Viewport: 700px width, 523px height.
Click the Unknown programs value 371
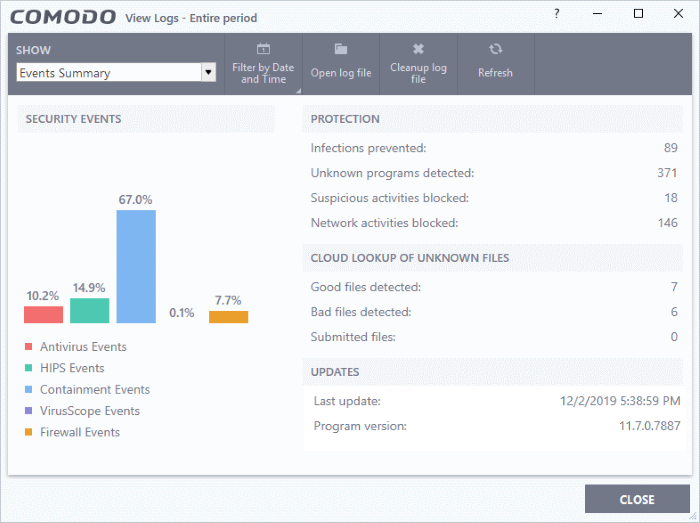(x=667, y=173)
